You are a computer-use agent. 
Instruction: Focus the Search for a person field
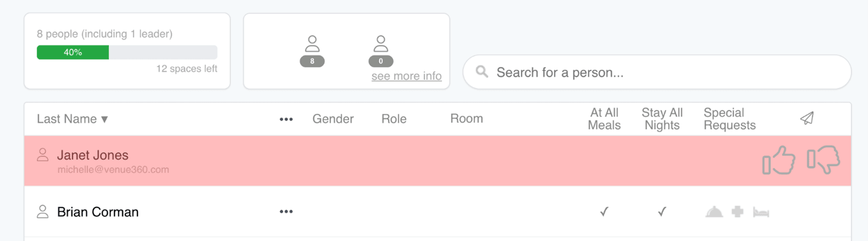coord(656,72)
